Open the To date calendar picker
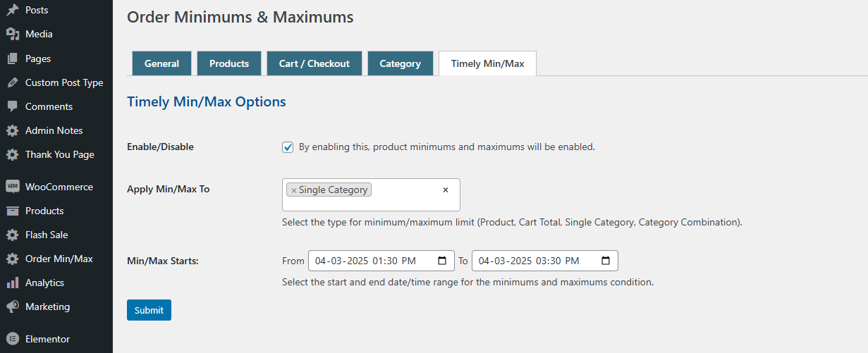 click(606, 261)
